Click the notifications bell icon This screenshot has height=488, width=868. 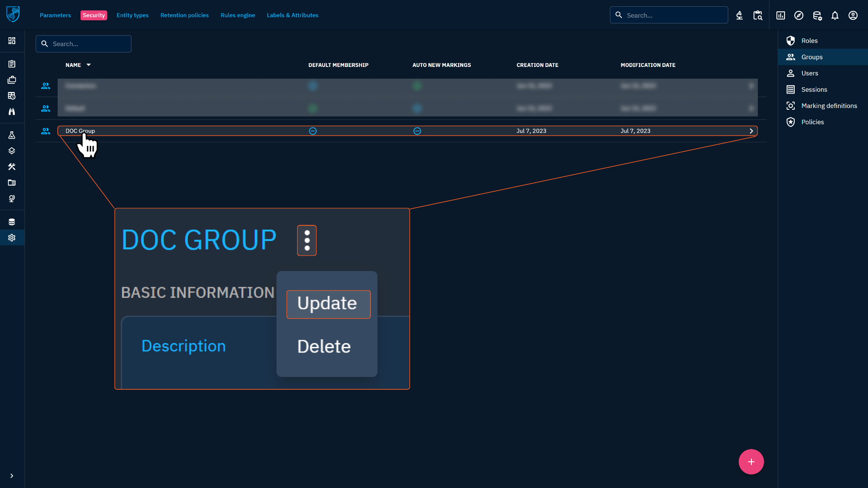[x=835, y=16]
